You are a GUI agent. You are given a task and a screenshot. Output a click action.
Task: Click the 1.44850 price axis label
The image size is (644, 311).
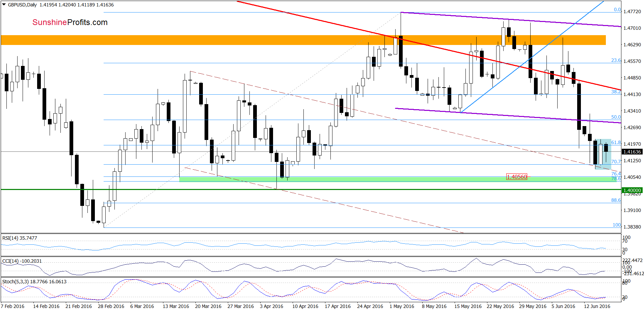pyautogui.click(x=632, y=78)
